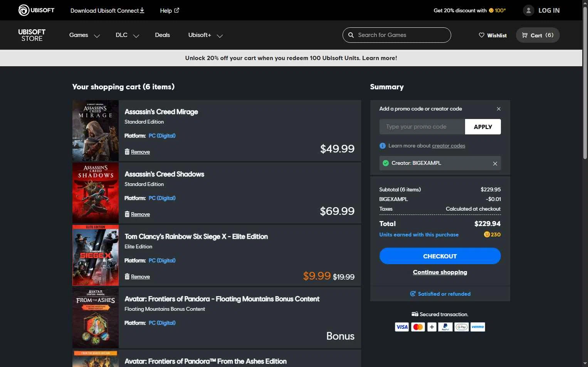Remove Rainbow Six Siege X Elite Edition
588x367 pixels.
[140, 277]
